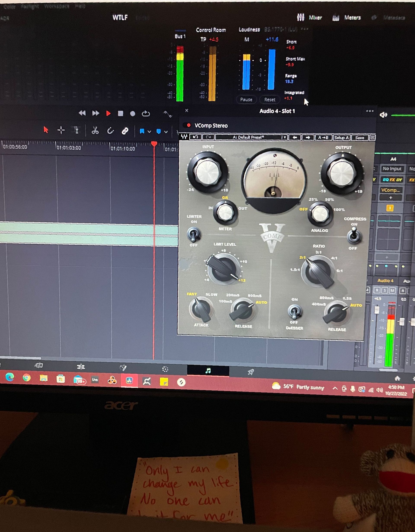Toggle the Audio 4 mute M button

point(392,290)
